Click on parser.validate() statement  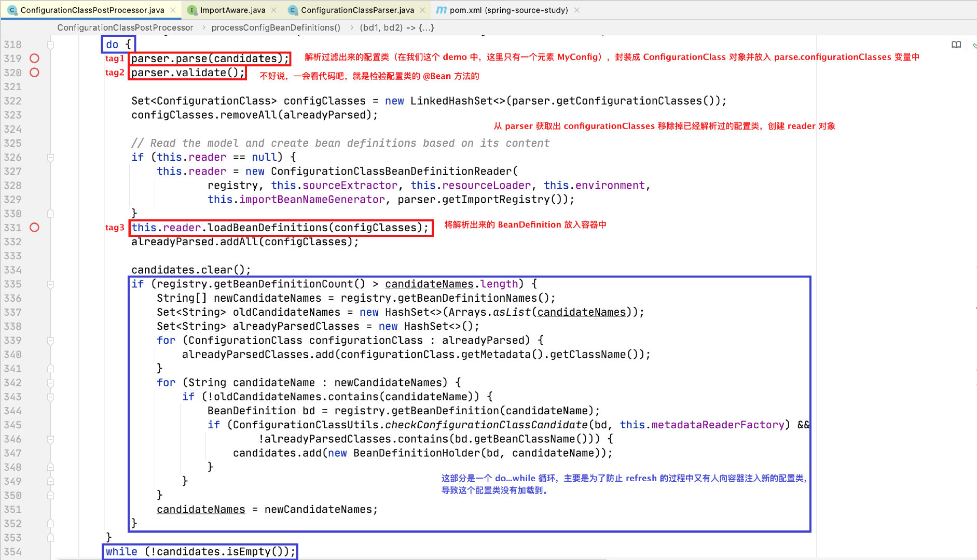click(188, 73)
